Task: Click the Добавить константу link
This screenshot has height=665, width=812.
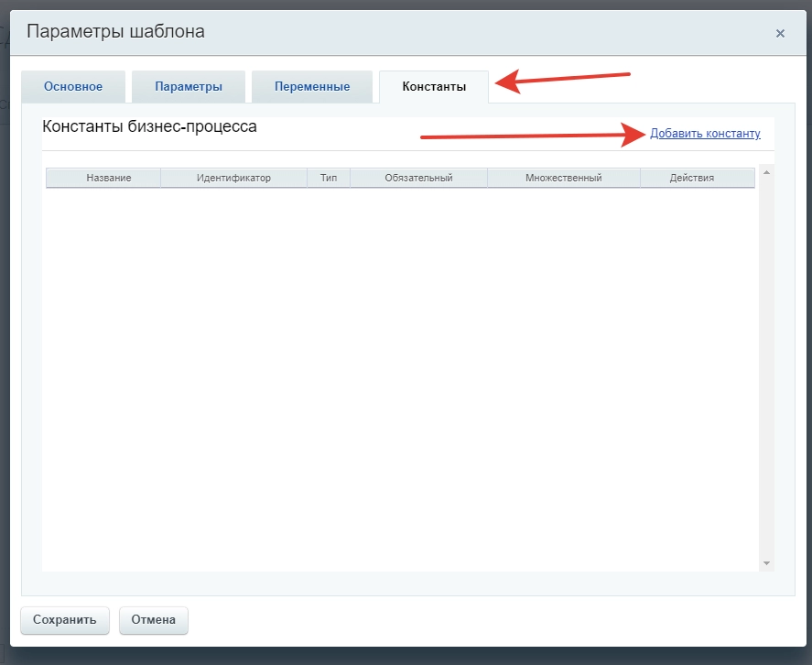Action: pos(705,134)
